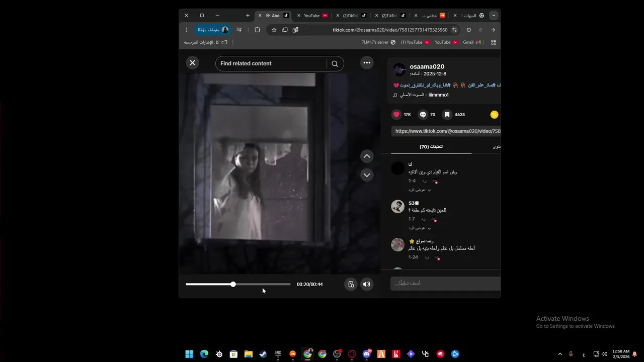Image resolution: width=644 pixels, height=362 pixels.
Task: Click the yellow repost icon
Action: (494, 115)
